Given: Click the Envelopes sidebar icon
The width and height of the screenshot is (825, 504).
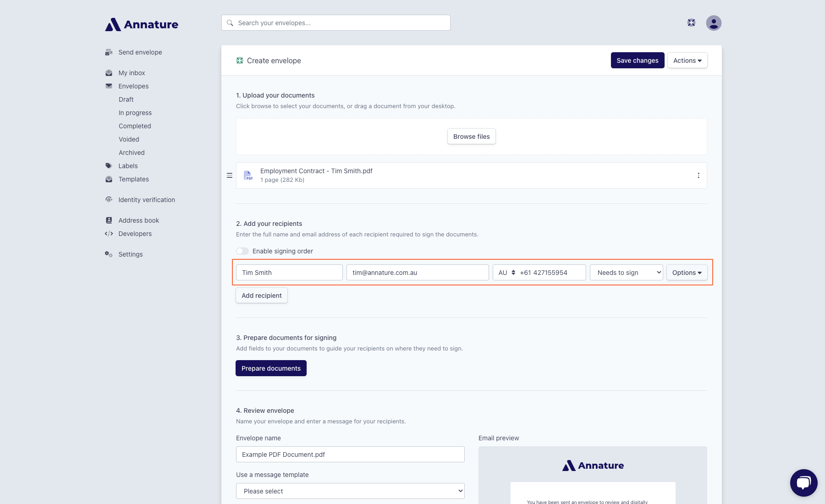Looking at the screenshot, I should 109,86.
